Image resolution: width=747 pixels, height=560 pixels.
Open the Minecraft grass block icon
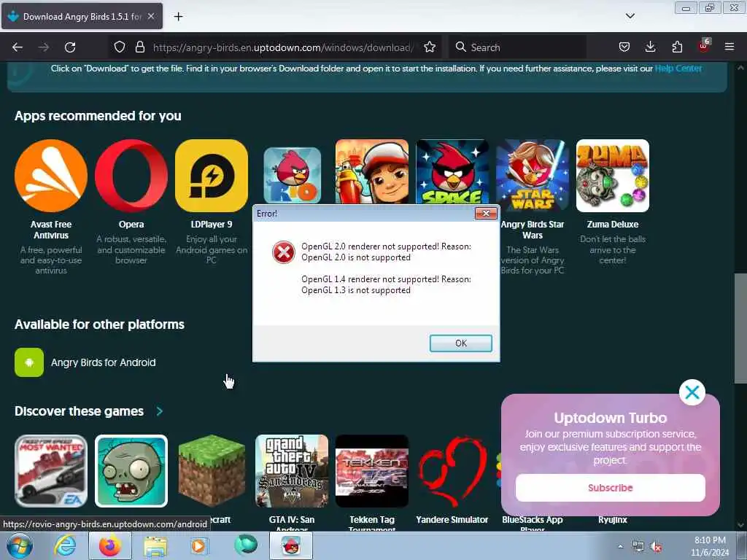pyautogui.click(x=212, y=471)
